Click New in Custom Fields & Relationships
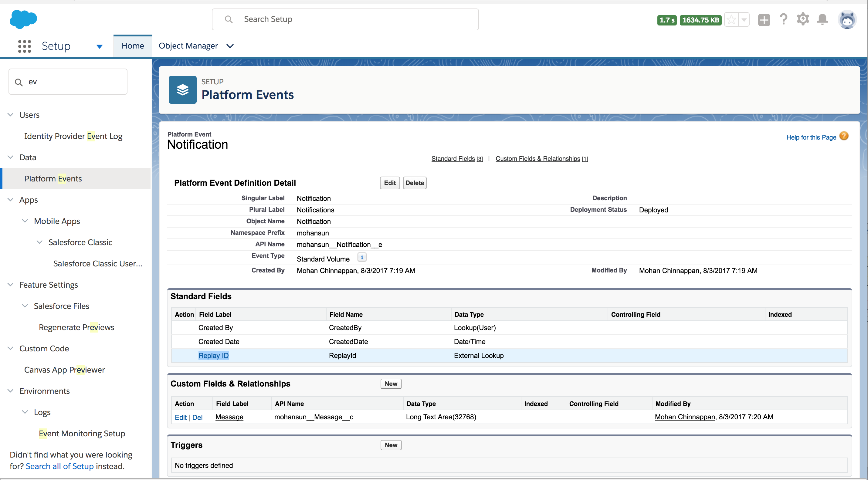The image size is (868, 480). coord(391,384)
